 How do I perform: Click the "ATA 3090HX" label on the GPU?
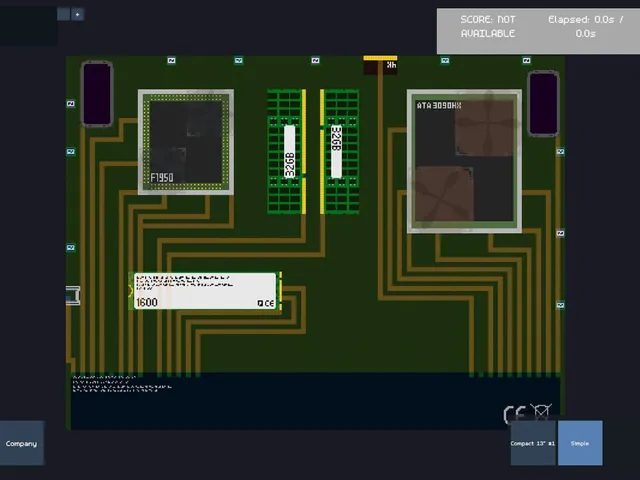point(439,105)
